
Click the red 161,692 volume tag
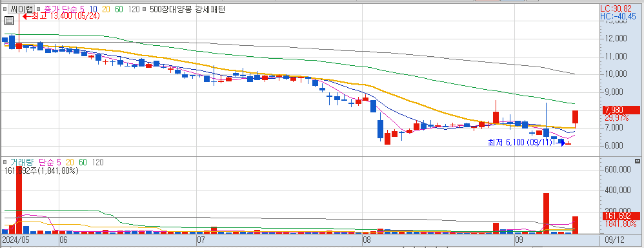(621, 216)
